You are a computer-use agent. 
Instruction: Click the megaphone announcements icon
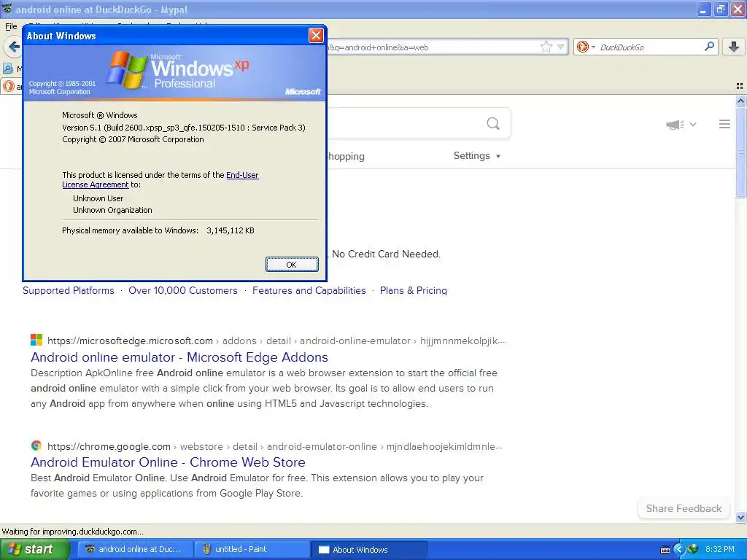[675, 124]
